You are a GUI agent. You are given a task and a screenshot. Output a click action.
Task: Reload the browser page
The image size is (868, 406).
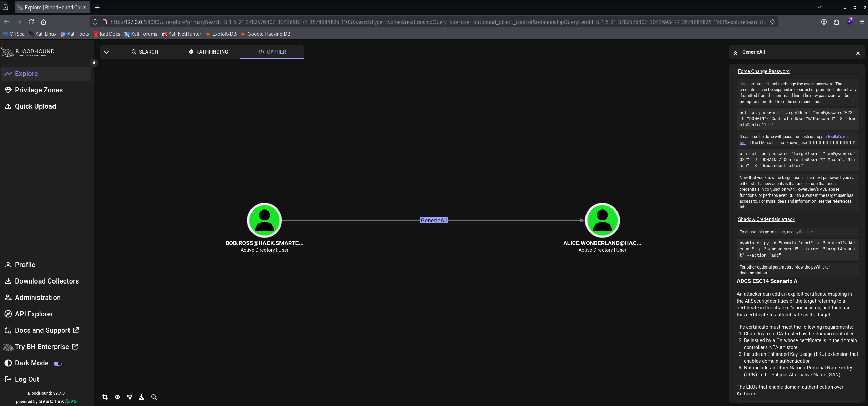(31, 22)
